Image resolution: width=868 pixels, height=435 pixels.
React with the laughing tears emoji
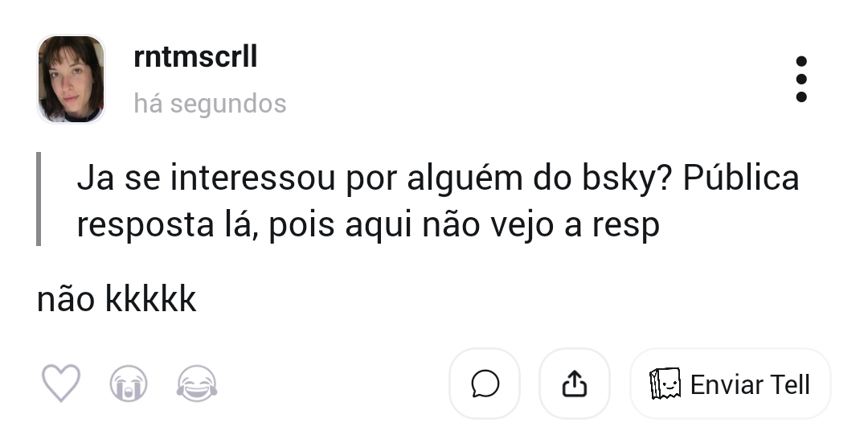pyautogui.click(x=197, y=384)
